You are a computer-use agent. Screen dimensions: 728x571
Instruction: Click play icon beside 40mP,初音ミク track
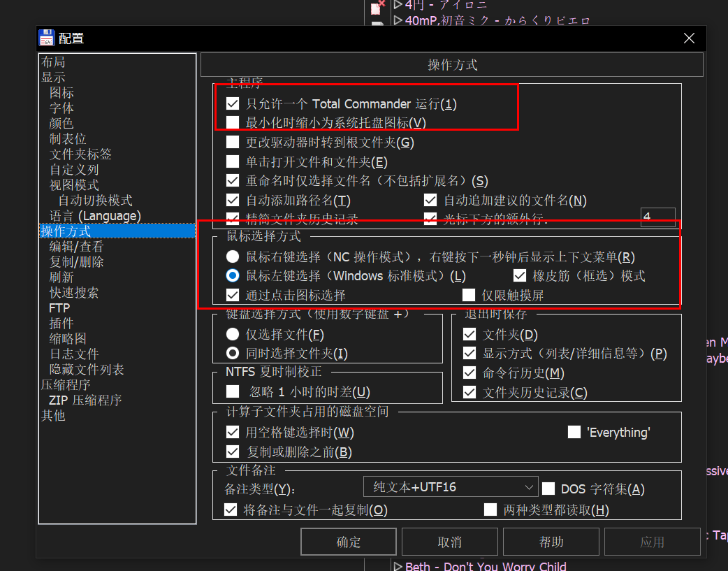[x=398, y=20]
